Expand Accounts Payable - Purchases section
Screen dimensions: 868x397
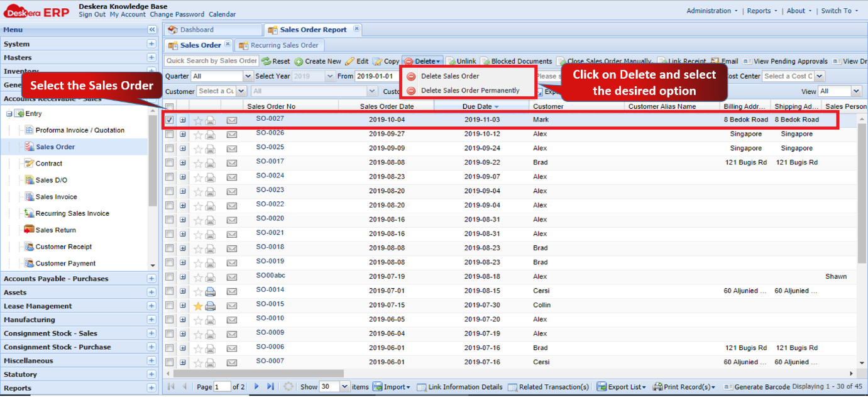click(x=151, y=279)
